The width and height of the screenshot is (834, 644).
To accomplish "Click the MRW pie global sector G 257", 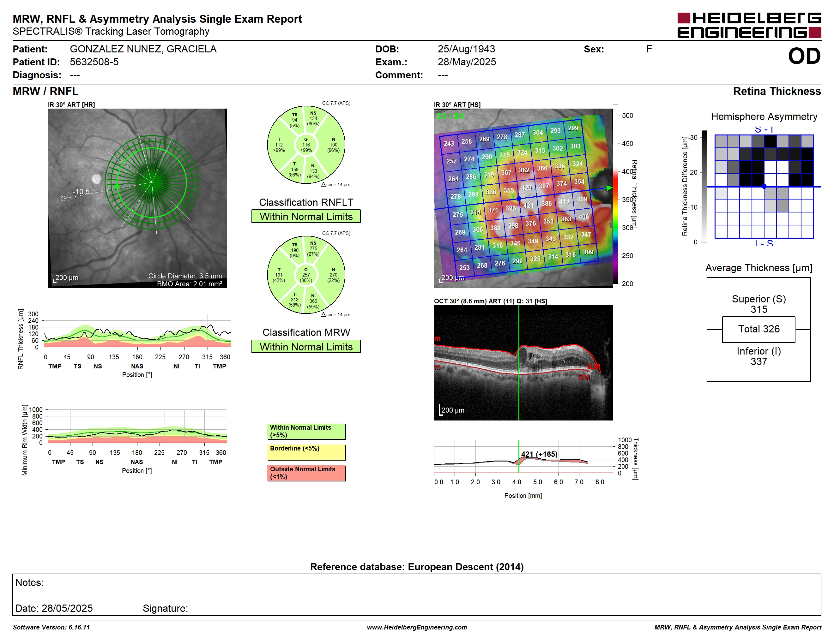I will point(306,275).
